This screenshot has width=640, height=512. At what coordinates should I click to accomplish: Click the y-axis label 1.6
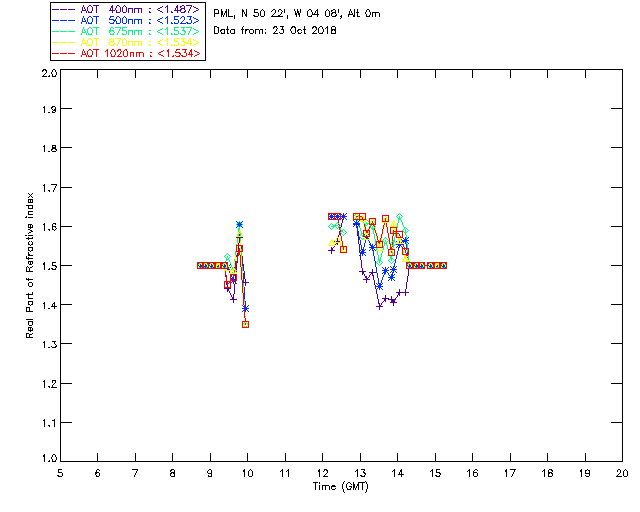(49, 227)
